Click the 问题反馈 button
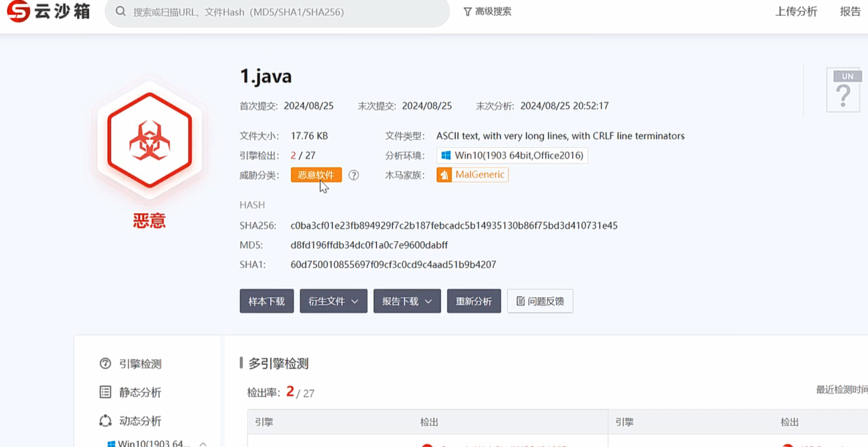The height and width of the screenshot is (447, 868). coord(540,301)
